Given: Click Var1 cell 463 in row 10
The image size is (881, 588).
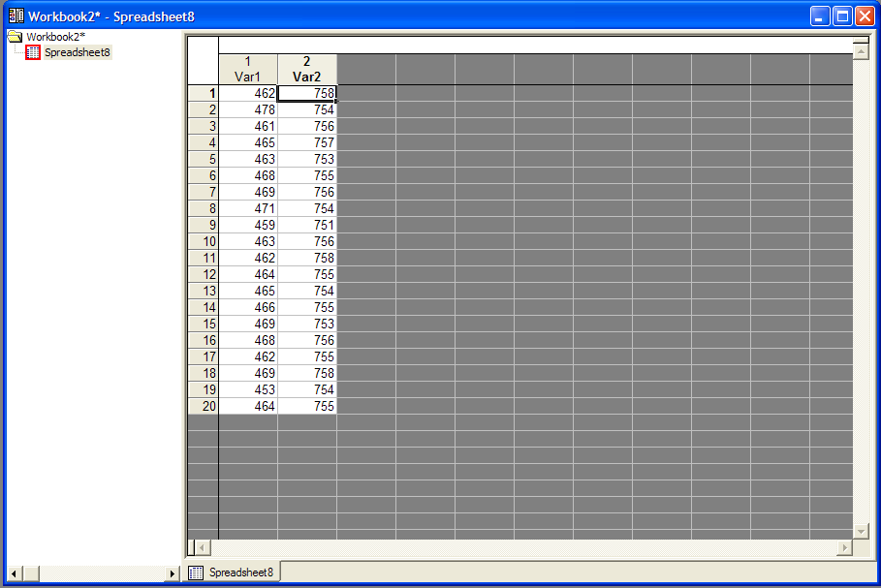Looking at the screenshot, I should coord(248,241).
